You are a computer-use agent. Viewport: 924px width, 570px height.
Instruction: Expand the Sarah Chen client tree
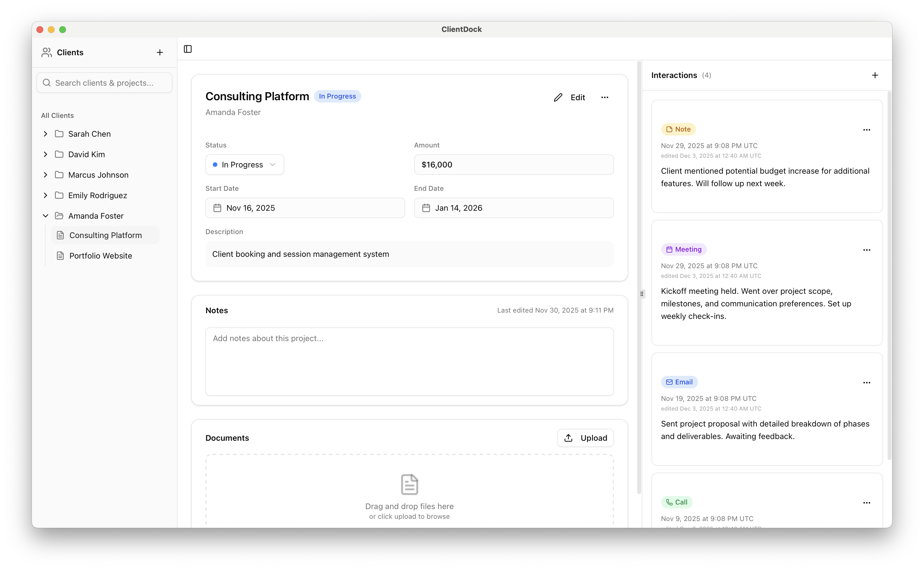click(45, 134)
